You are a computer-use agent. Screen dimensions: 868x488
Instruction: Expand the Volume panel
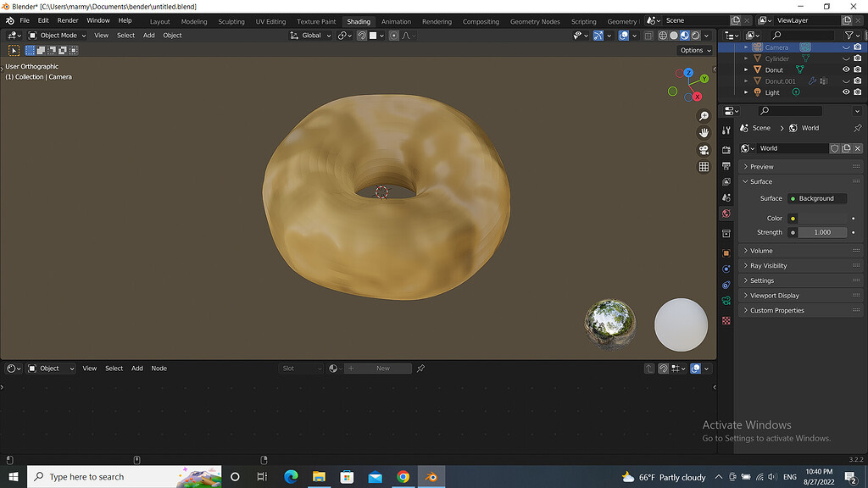tap(800, 251)
